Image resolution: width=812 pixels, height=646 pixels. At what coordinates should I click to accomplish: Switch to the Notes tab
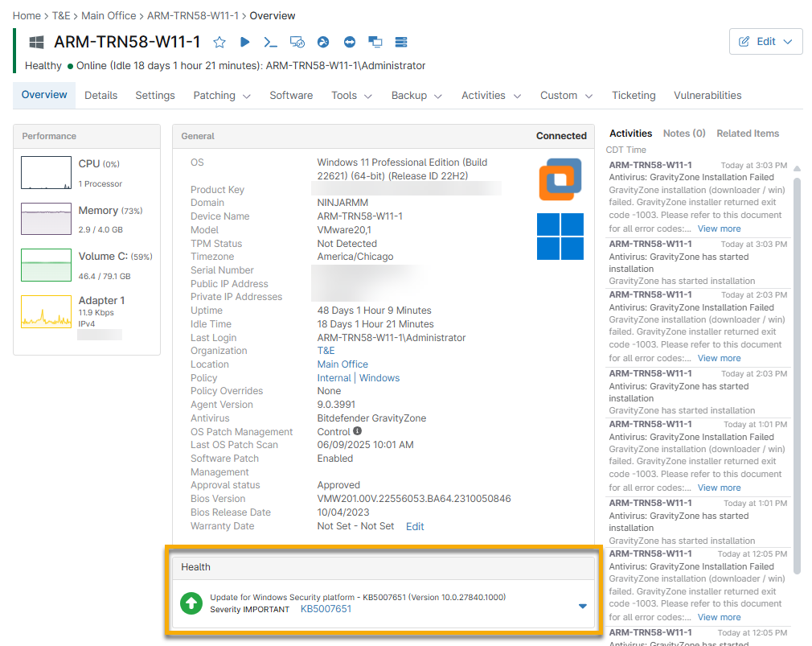[683, 134]
